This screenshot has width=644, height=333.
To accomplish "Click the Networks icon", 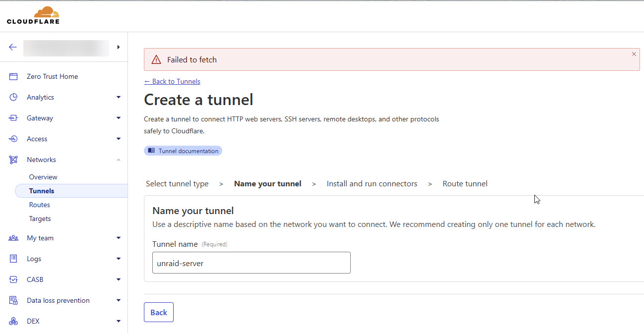I will coord(13,160).
